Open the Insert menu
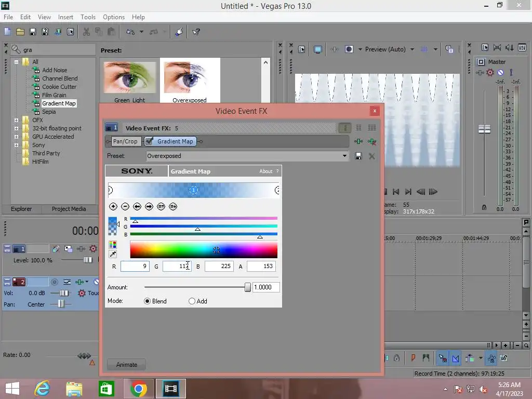This screenshot has height=399, width=532. pyautogui.click(x=65, y=17)
